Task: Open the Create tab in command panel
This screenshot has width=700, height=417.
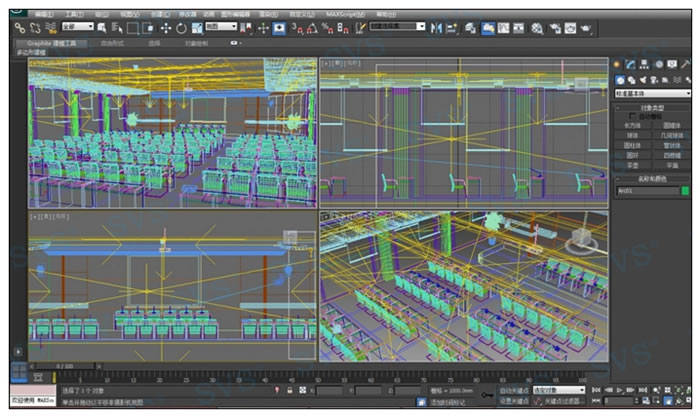Action: (619, 64)
